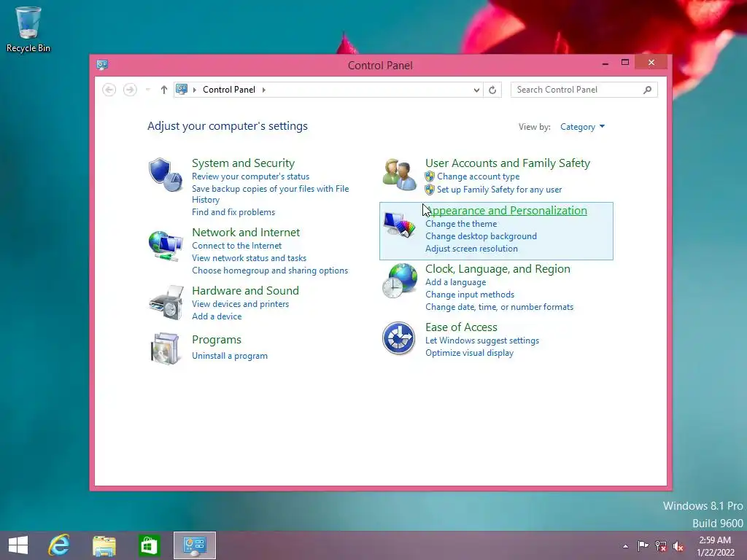
Task: Go up one level with the up arrow
Action: 164,90
